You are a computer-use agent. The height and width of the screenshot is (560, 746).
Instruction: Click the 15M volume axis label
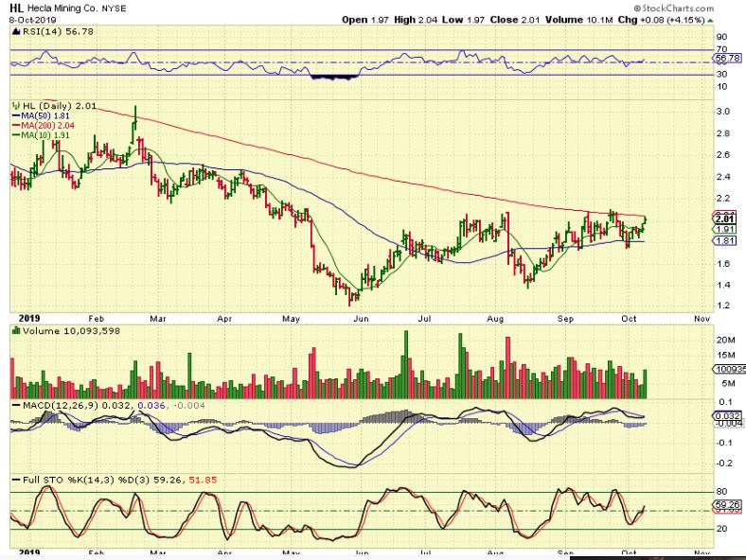725,355
